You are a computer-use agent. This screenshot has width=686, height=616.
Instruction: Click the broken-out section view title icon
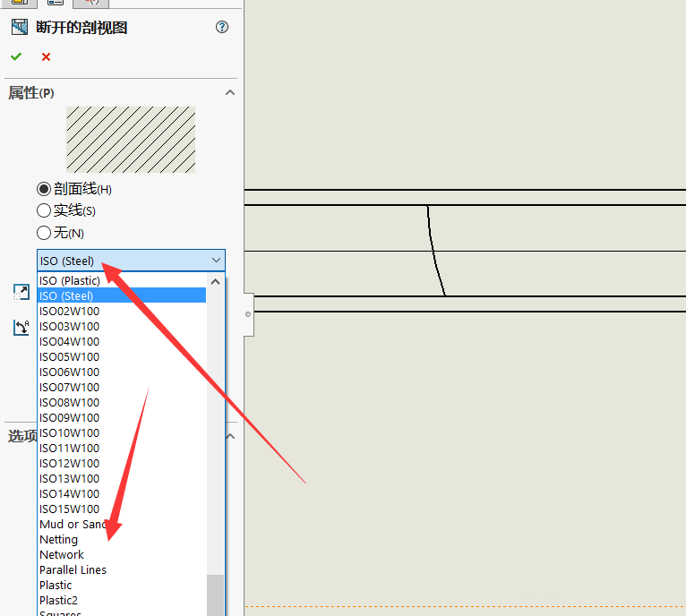20,27
